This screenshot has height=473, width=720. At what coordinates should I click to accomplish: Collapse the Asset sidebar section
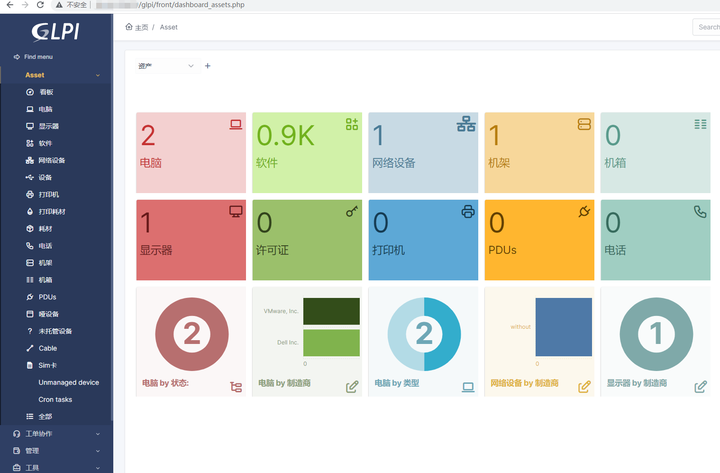(98, 75)
